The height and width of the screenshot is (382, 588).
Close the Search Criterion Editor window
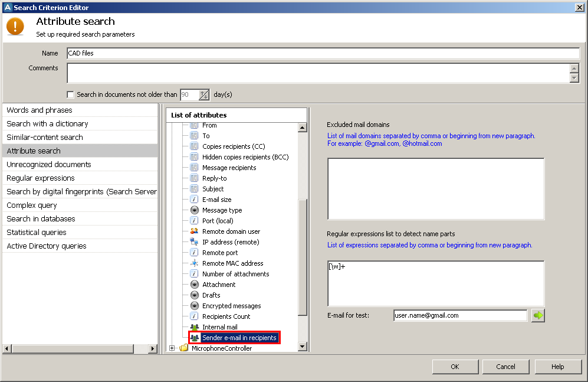579,8
